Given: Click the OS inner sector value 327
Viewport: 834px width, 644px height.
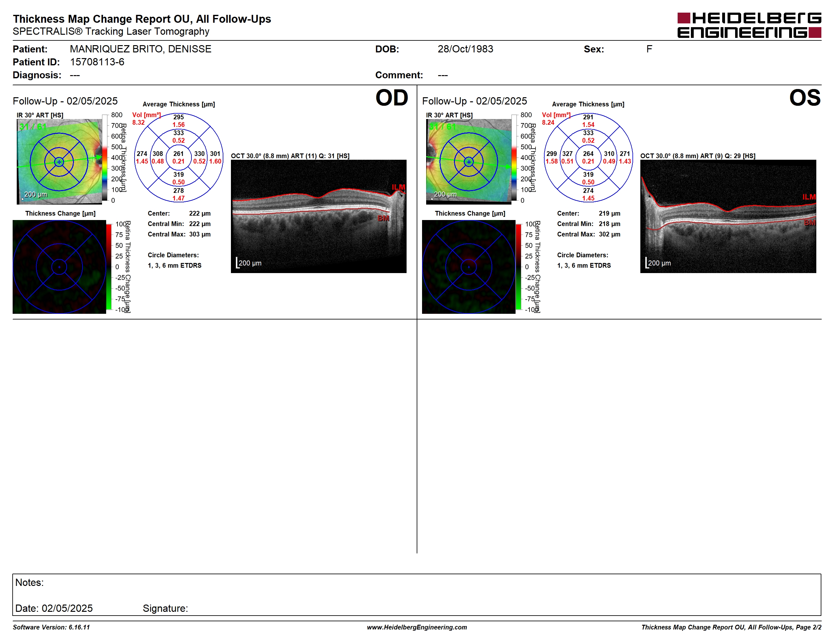Looking at the screenshot, I should (567, 153).
